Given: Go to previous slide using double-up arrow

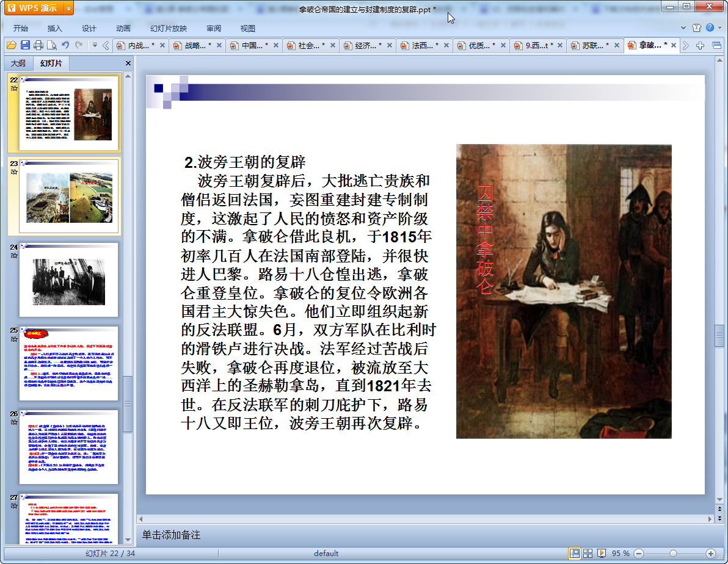Looking at the screenshot, I should (719, 509).
